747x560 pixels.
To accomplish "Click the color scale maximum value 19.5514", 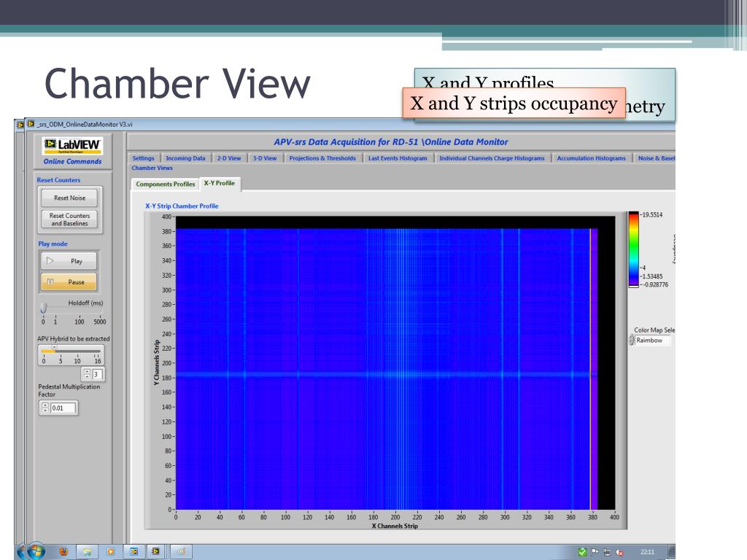I will tap(652, 215).
